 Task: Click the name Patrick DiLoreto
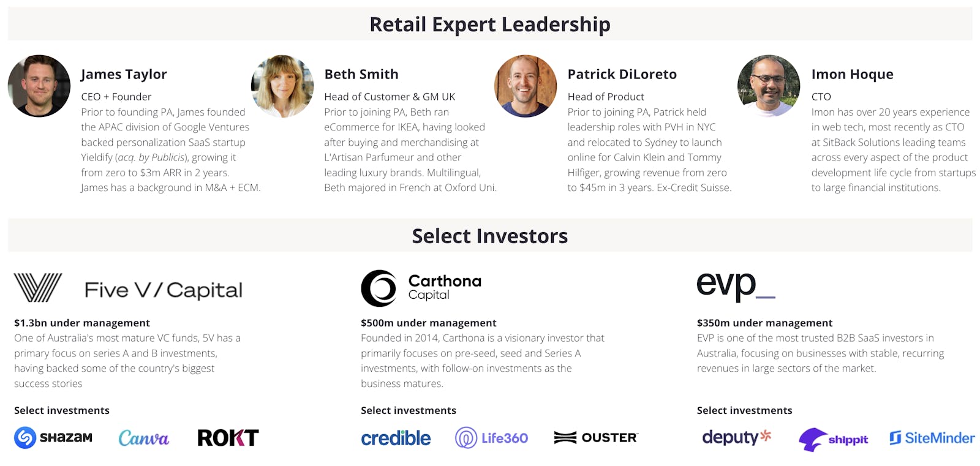[x=622, y=74]
